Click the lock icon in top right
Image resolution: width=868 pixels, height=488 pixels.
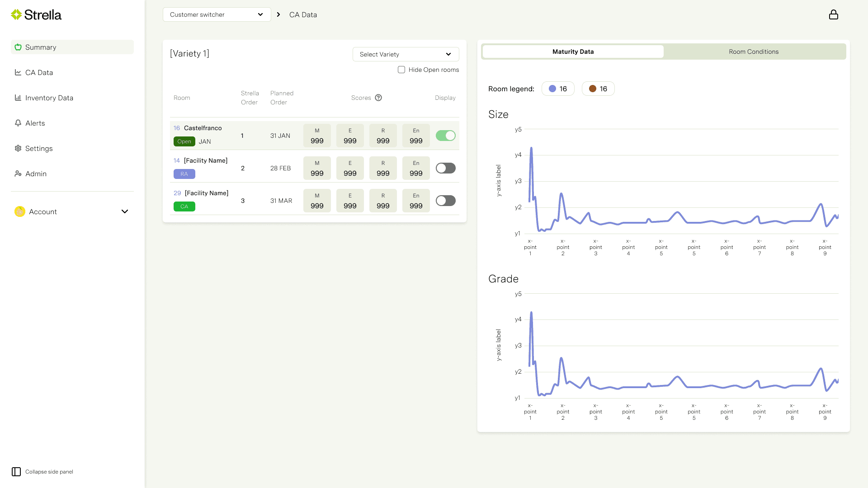[833, 15]
